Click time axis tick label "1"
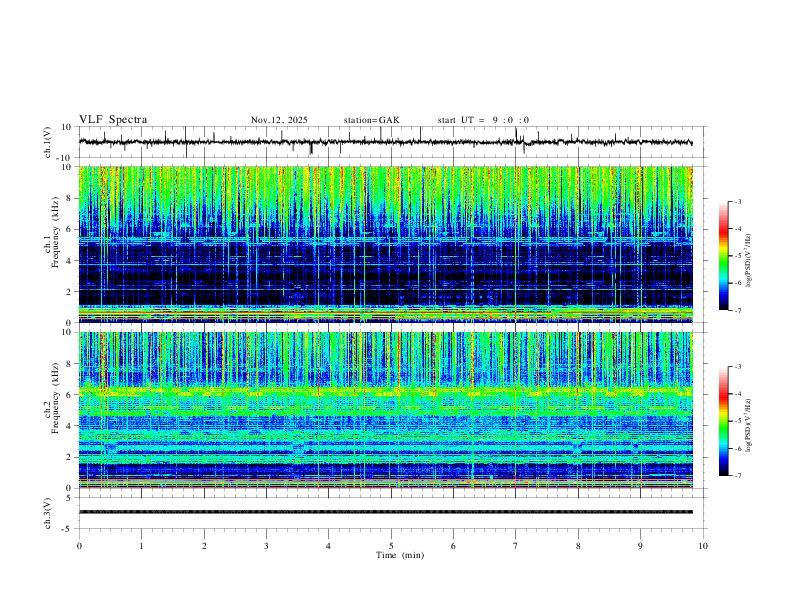Screen dimensions: 792x612 [141, 546]
